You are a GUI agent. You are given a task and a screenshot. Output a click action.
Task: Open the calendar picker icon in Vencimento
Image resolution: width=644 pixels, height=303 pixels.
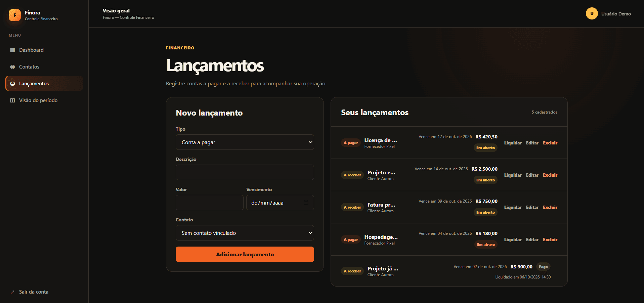click(306, 203)
